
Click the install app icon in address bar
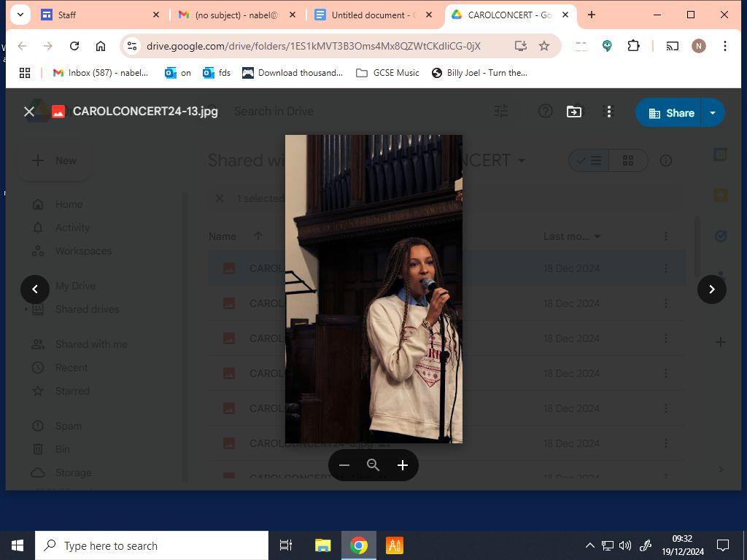click(521, 46)
